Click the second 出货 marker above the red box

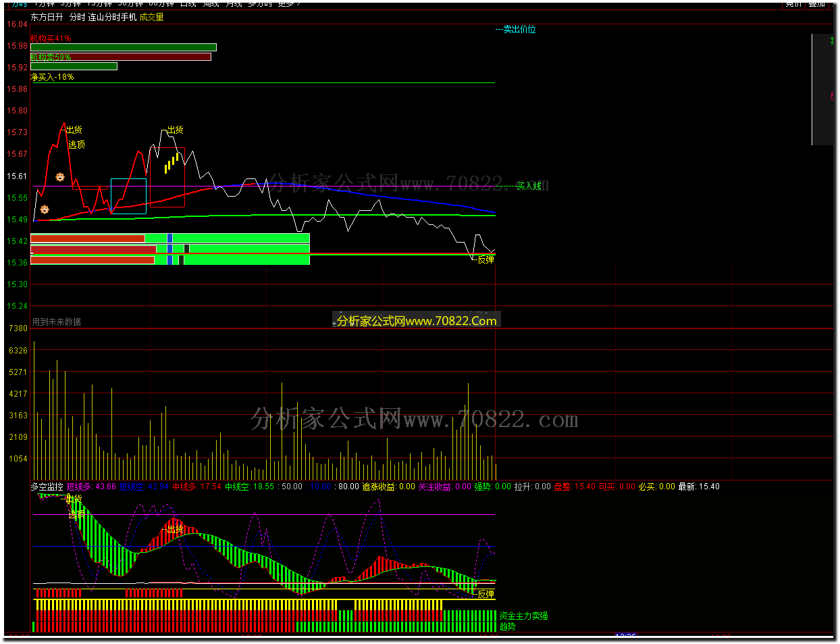[x=175, y=130]
